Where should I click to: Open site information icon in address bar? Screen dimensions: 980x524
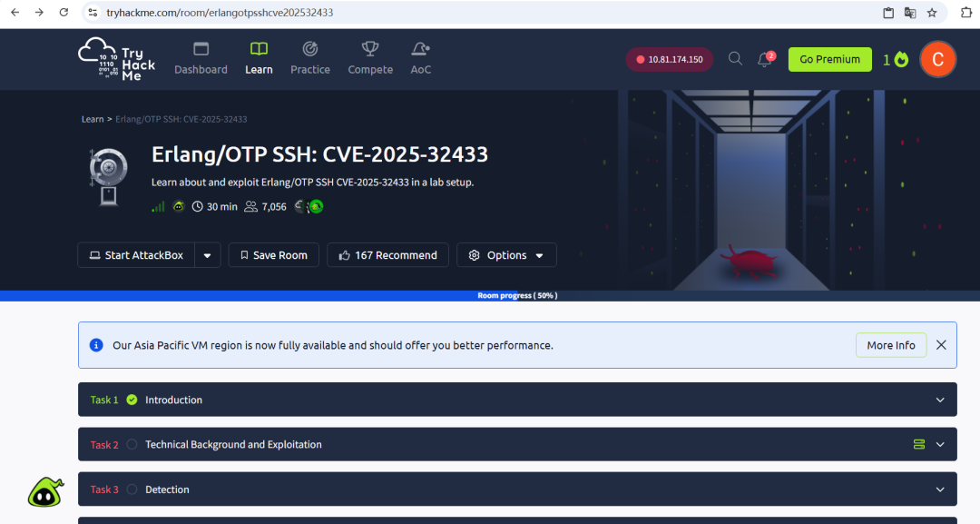[93, 13]
